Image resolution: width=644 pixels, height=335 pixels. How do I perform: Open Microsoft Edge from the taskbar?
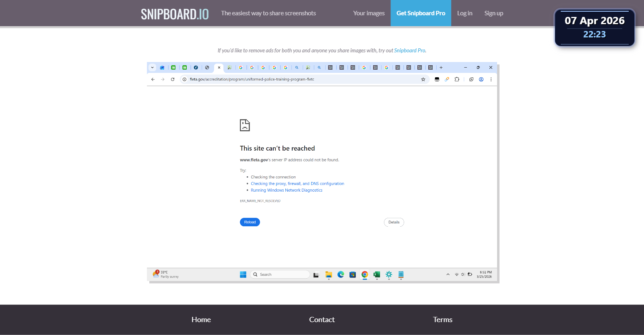click(x=341, y=275)
